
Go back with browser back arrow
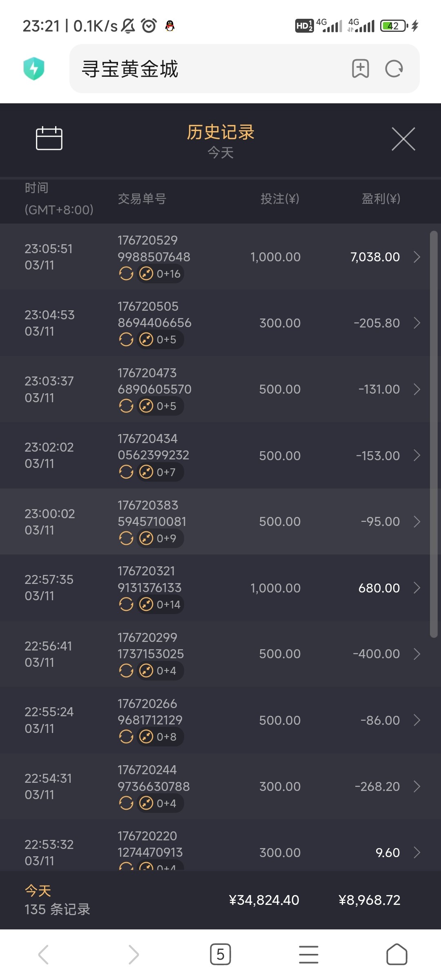click(x=44, y=955)
